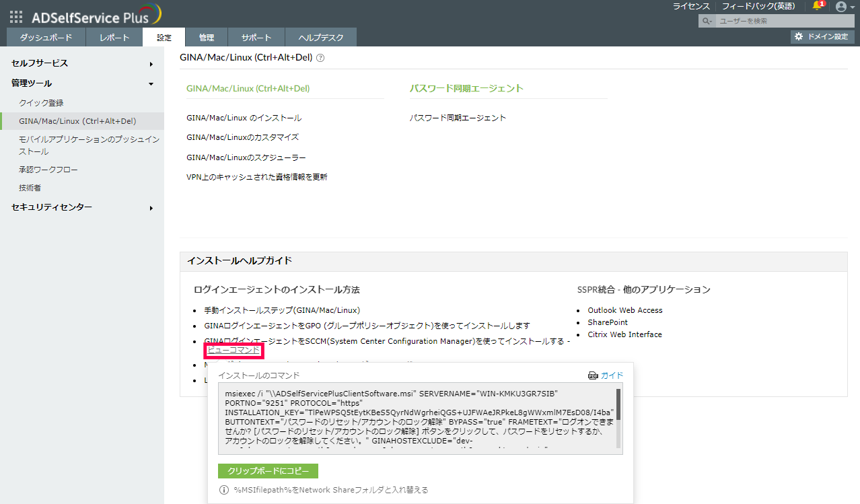Open the notification bell
This screenshot has width=860, height=504.
[818, 6]
